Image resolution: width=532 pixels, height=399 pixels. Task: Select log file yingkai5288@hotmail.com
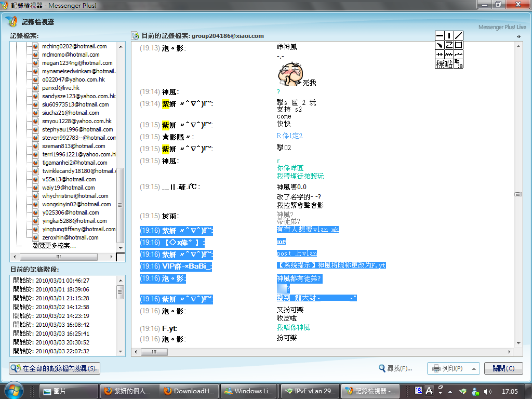[x=74, y=221]
